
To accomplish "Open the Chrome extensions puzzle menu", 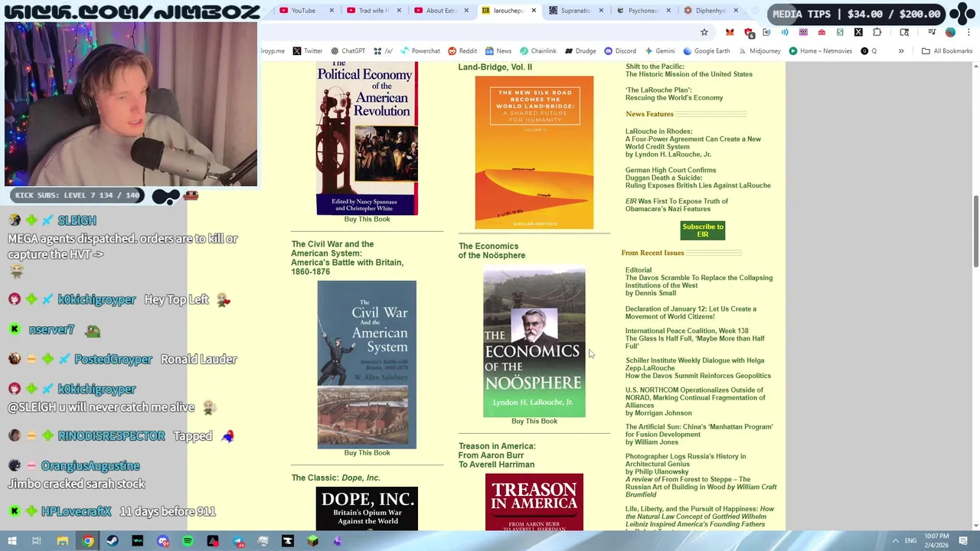I will (877, 32).
